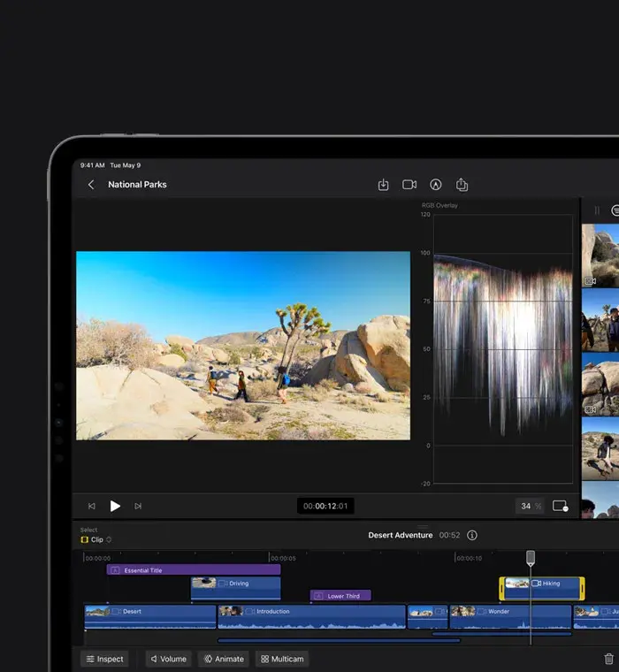Toggle the viewer display options icon

561,506
